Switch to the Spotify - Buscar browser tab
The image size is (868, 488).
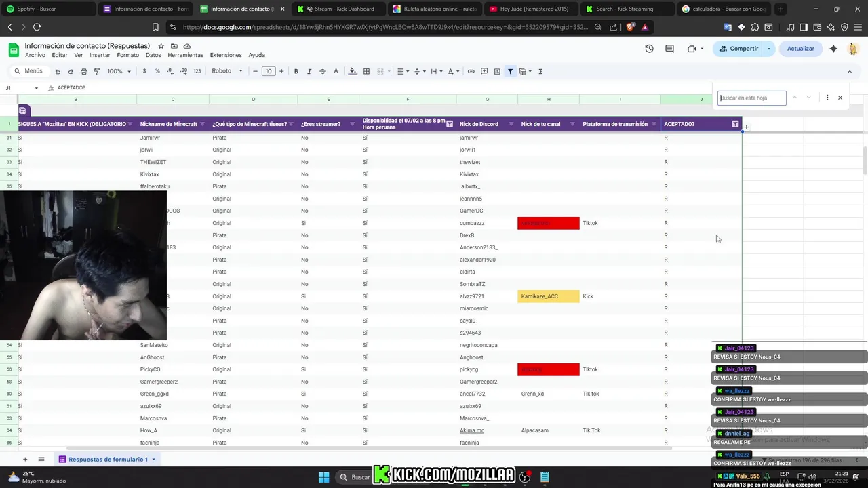click(x=49, y=9)
